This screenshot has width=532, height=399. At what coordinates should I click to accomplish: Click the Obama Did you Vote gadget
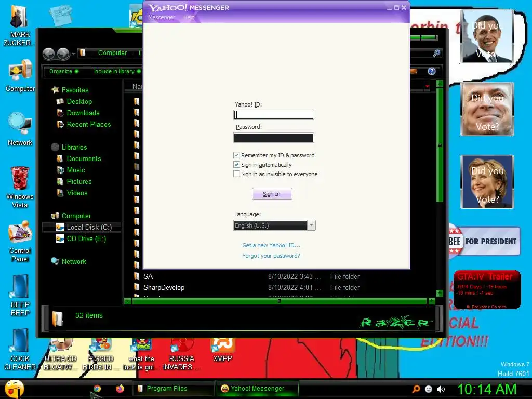[x=487, y=36]
